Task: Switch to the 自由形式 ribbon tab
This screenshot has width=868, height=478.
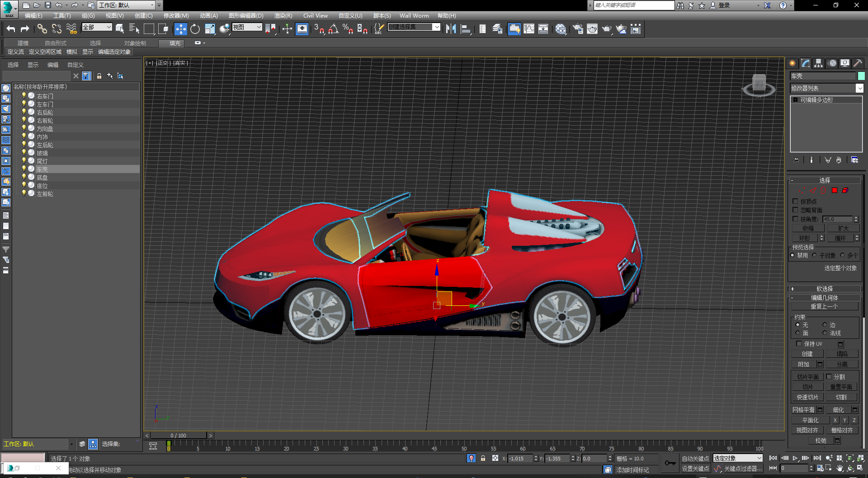Action: tap(56, 43)
